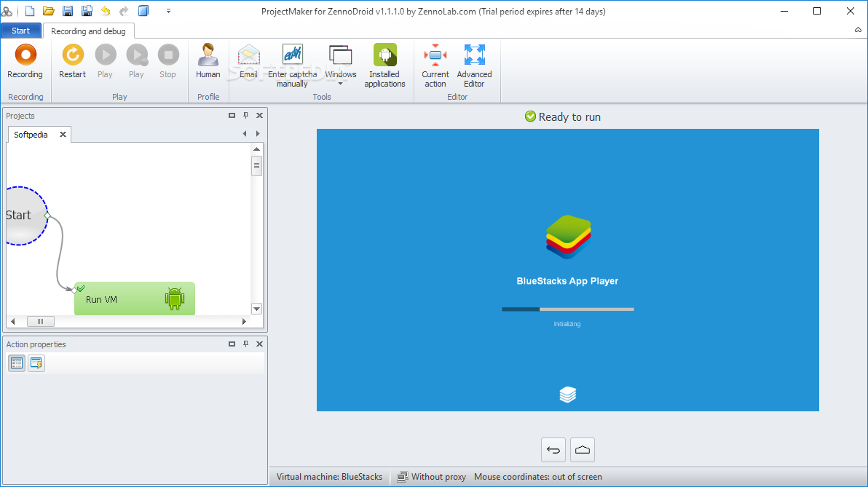This screenshot has height=487, width=868.
Task: Click the BlueStacks logo in emulator screen
Action: tap(569, 237)
